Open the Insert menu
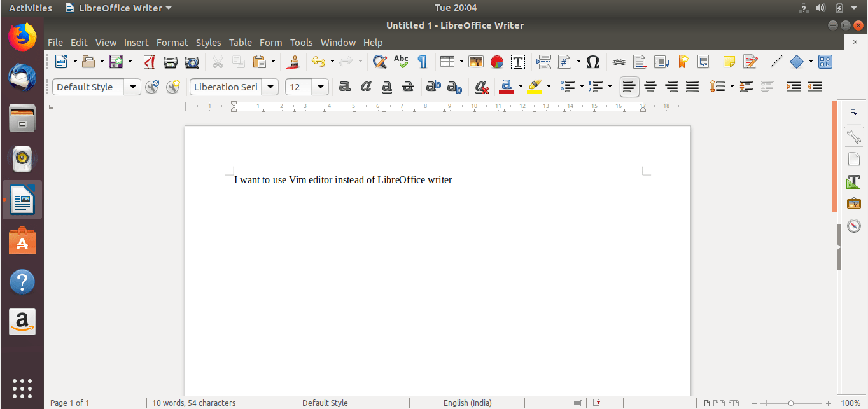Screen dimensions: 868x409 tap(136, 43)
